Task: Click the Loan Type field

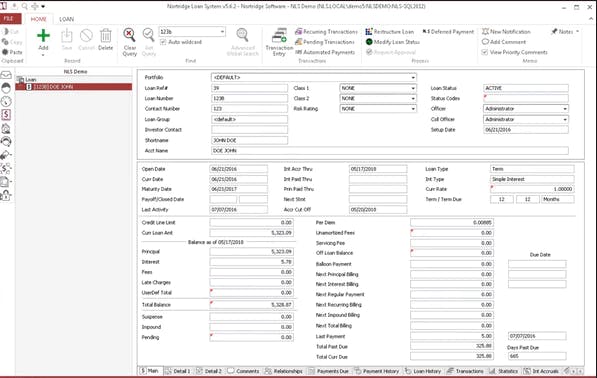Action: pyautogui.click(x=532, y=169)
